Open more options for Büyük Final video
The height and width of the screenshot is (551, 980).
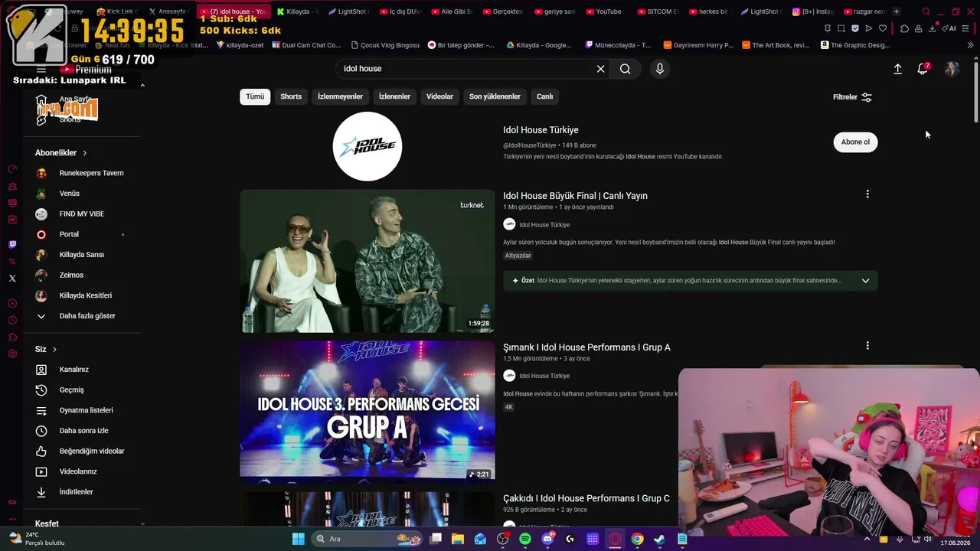pyautogui.click(x=867, y=194)
